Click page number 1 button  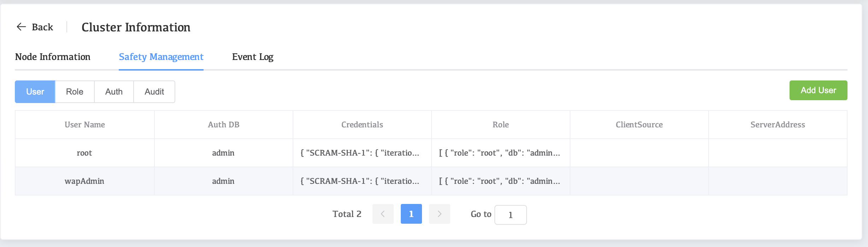[411, 214]
